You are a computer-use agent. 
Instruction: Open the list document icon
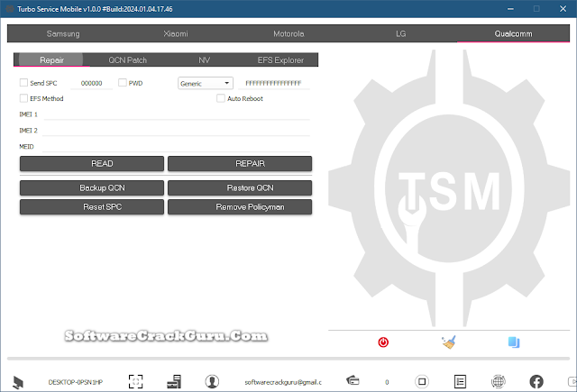460,382
